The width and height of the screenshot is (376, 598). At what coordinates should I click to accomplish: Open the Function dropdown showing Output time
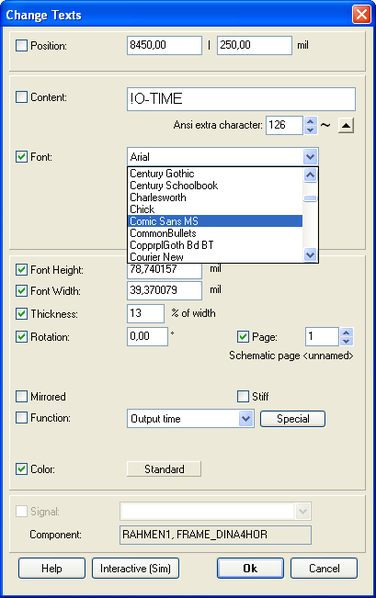pos(246,419)
